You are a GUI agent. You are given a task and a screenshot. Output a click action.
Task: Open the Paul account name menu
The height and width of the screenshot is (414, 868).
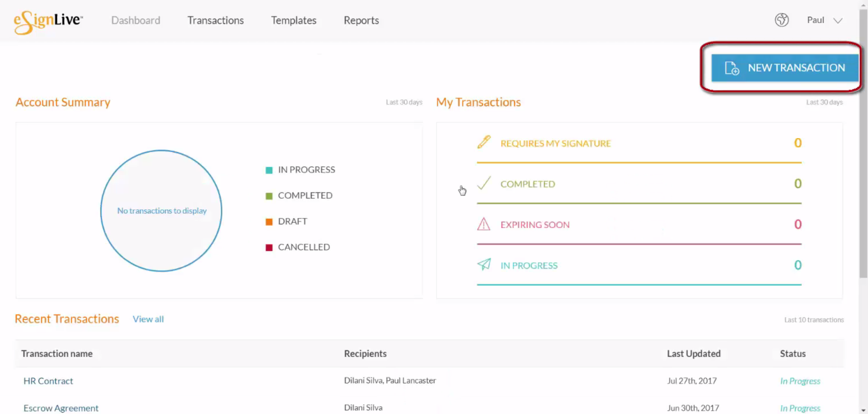pos(816,20)
